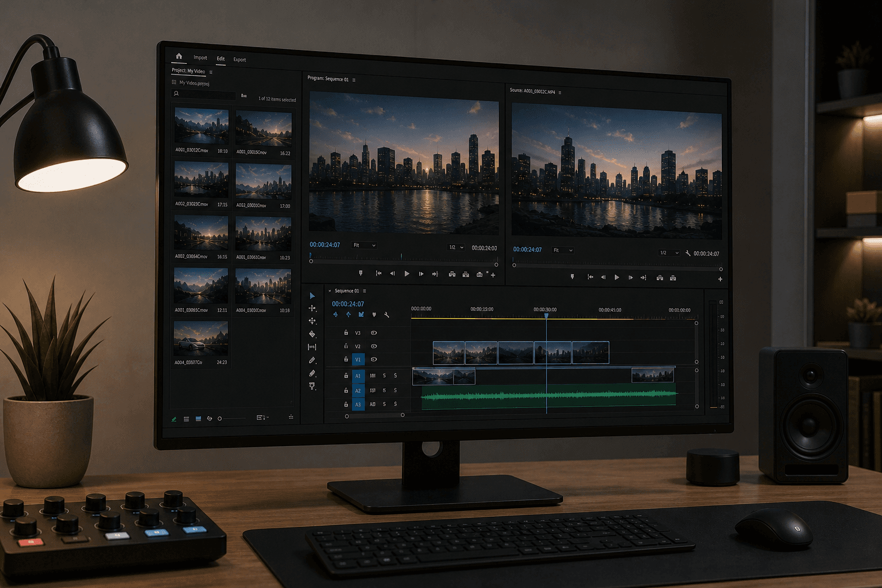Click the search magnifier in the Project panel
Image resolution: width=882 pixels, height=588 pixels.
(x=176, y=94)
